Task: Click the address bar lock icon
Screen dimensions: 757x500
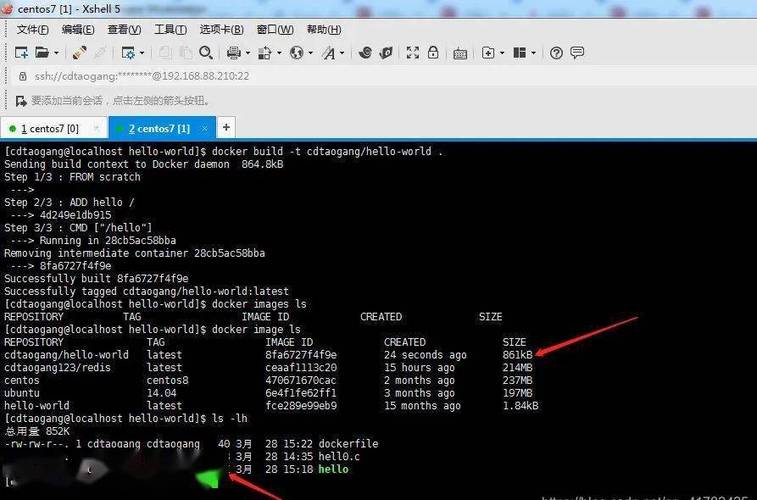Action: coord(23,76)
